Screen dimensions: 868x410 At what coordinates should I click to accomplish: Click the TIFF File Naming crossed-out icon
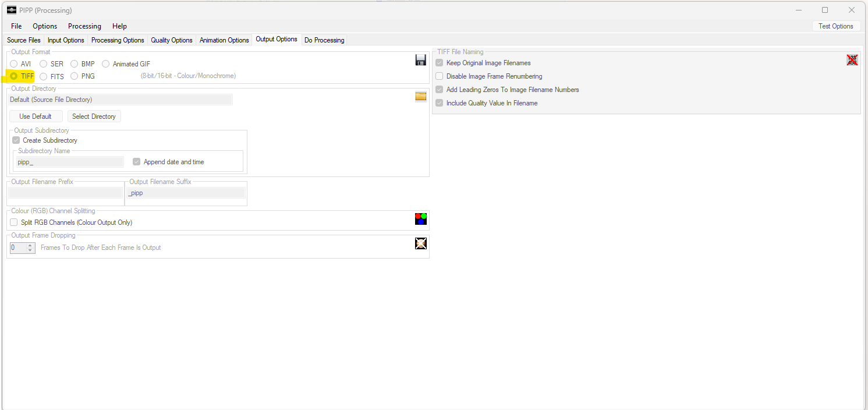click(x=852, y=60)
